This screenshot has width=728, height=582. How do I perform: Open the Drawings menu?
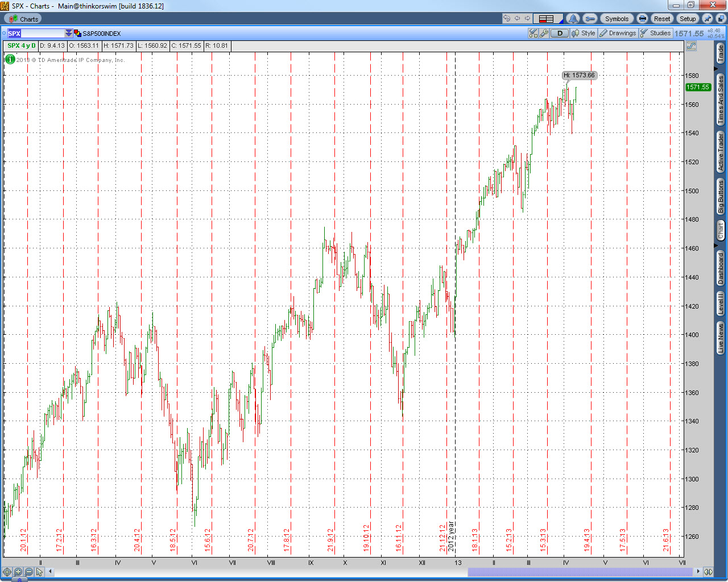point(618,34)
